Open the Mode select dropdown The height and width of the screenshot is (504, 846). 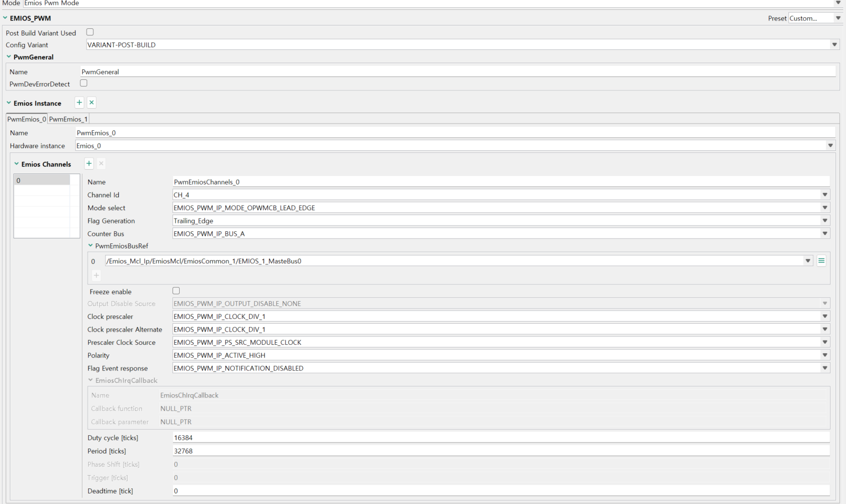point(825,208)
